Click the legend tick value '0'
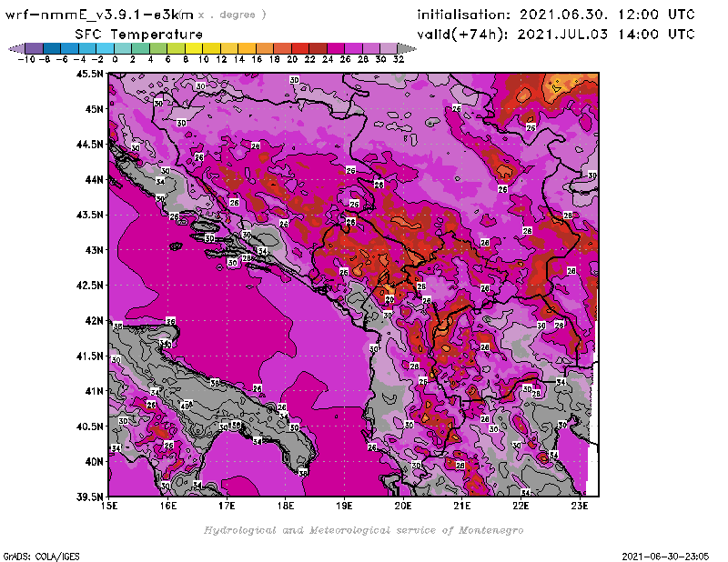728x562 pixels. (115, 60)
